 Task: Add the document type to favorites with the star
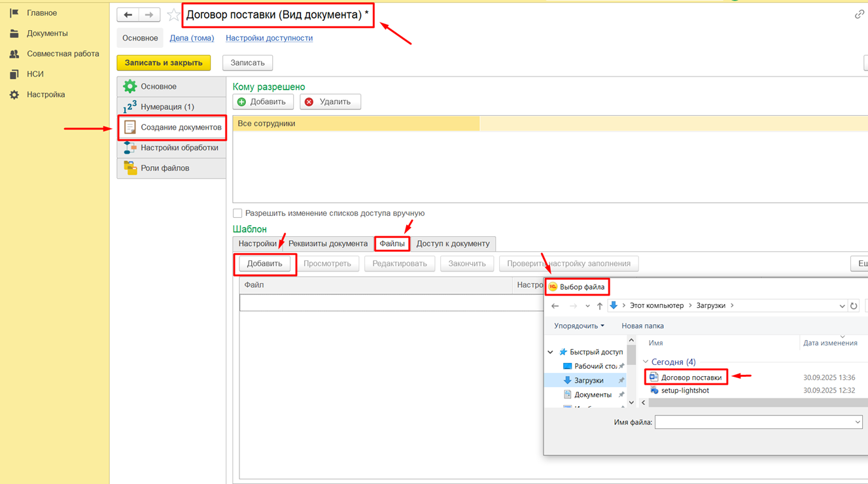click(x=173, y=15)
